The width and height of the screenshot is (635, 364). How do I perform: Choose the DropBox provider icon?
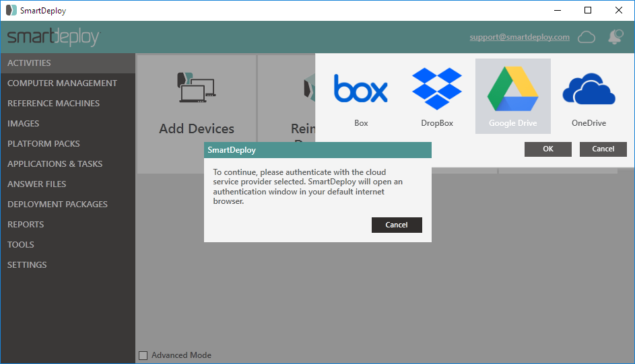437,89
